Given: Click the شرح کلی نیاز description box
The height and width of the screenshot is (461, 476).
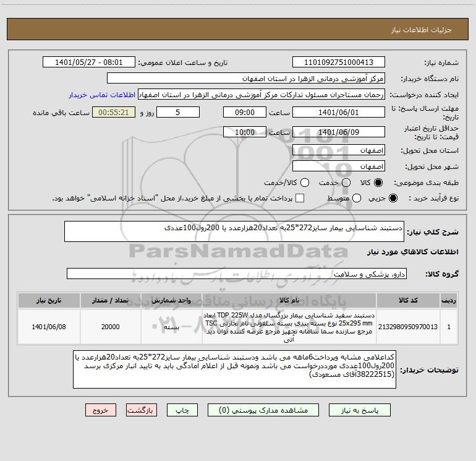Looking at the screenshot, I should click(234, 231).
